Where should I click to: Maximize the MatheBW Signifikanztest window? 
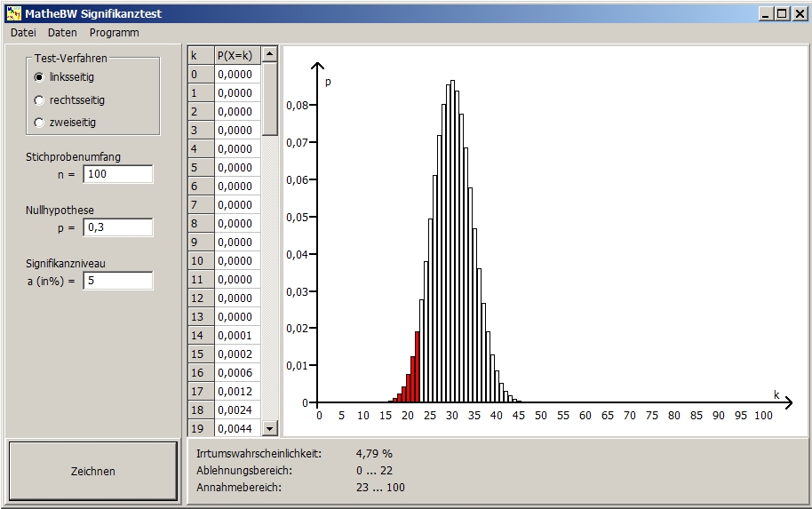782,14
